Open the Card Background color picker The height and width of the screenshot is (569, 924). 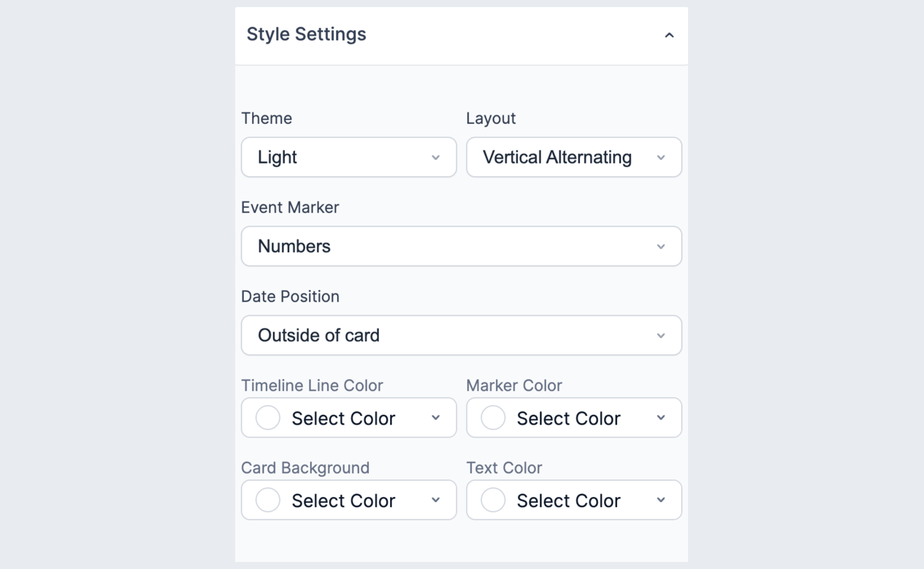[x=348, y=499]
